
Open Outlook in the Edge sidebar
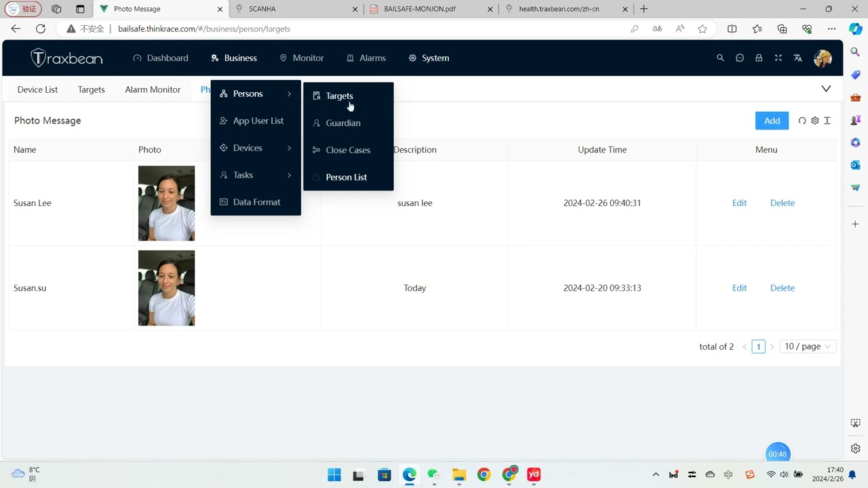[x=856, y=165]
